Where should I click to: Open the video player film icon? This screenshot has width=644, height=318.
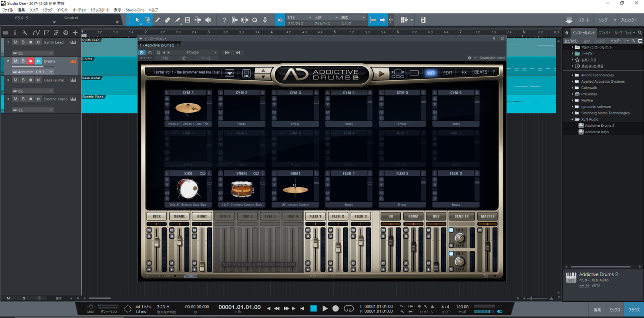423,20
